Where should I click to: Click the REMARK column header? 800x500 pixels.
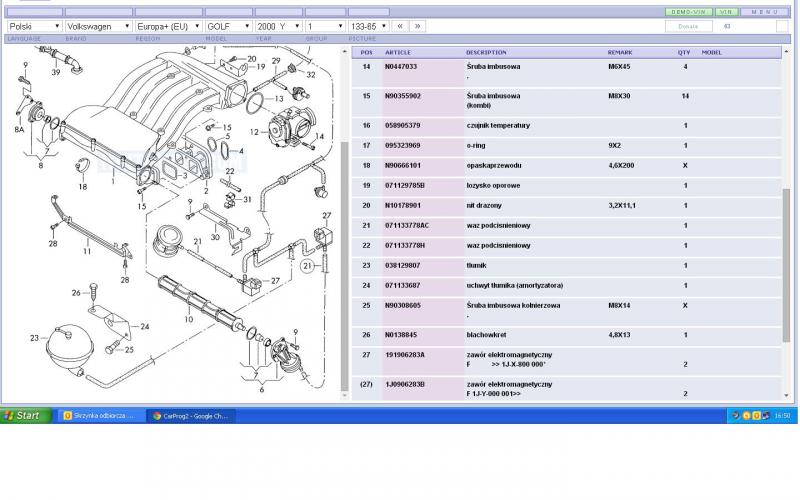click(620, 53)
